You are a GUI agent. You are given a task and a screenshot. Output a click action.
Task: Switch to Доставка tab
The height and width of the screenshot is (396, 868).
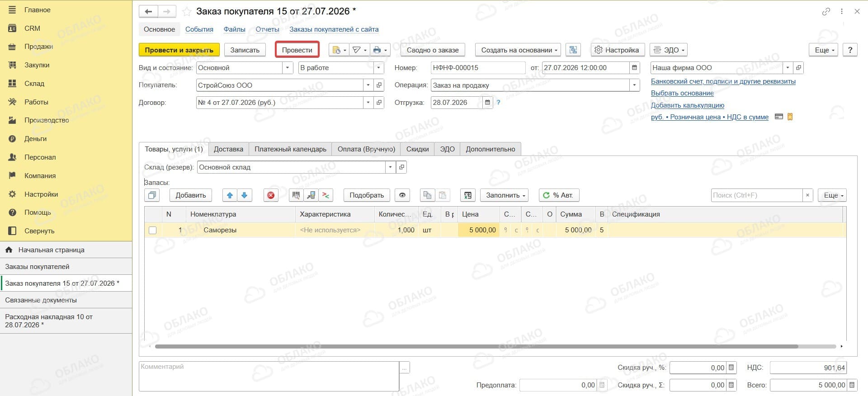click(228, 149)
